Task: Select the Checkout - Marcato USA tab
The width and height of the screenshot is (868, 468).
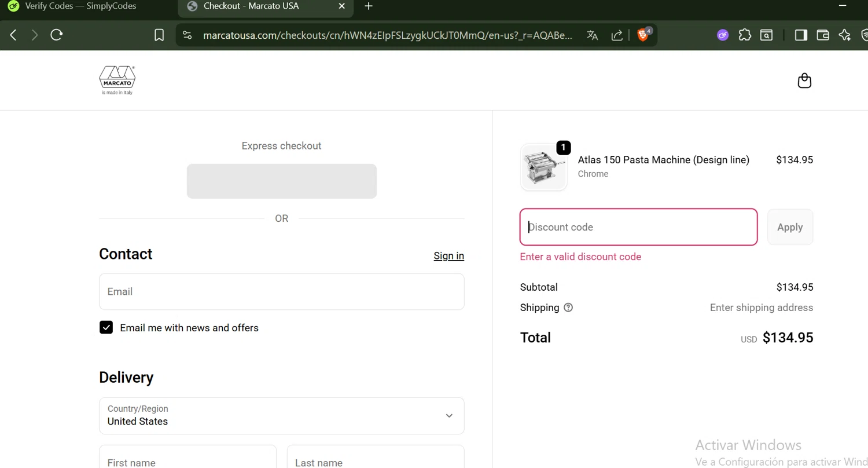Action: click(x=266, y=6)
